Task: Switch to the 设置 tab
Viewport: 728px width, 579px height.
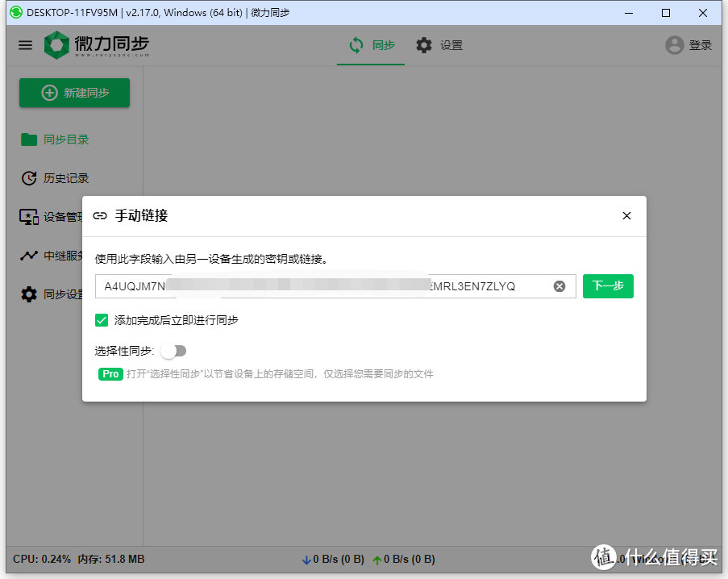Action: [439, 45]
